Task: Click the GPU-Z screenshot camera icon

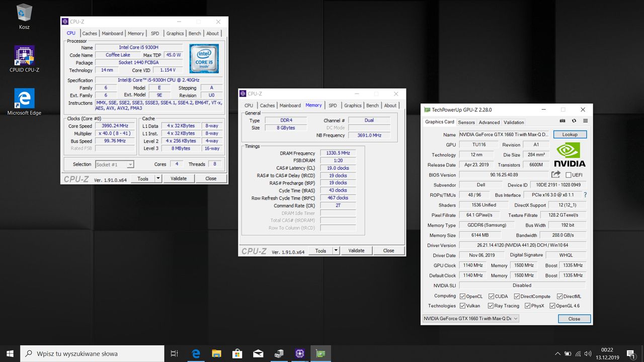Action: (562, 121)
